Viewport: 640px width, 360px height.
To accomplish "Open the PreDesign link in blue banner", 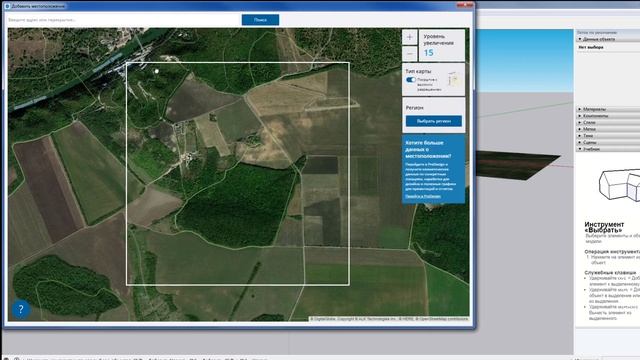I will [x=423, y=196].
